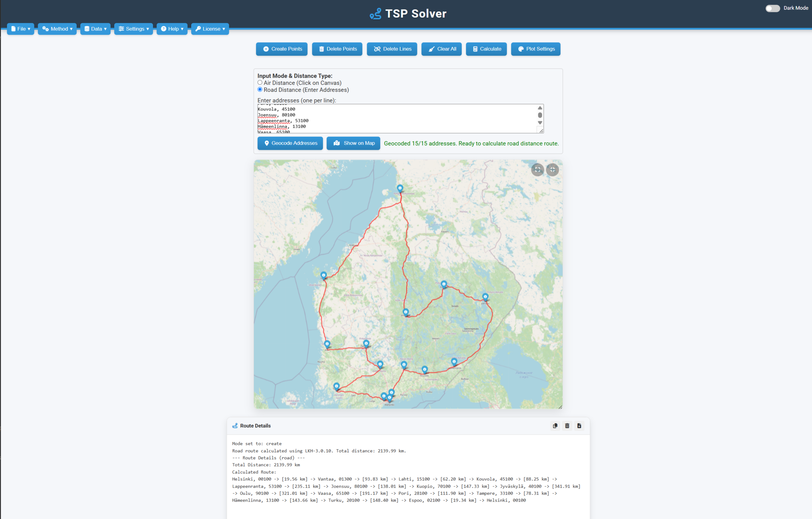This screenshot has height=519, width=812.
Task: Click the Oulu map pin at the top
Action: click(x=400, y=188)
